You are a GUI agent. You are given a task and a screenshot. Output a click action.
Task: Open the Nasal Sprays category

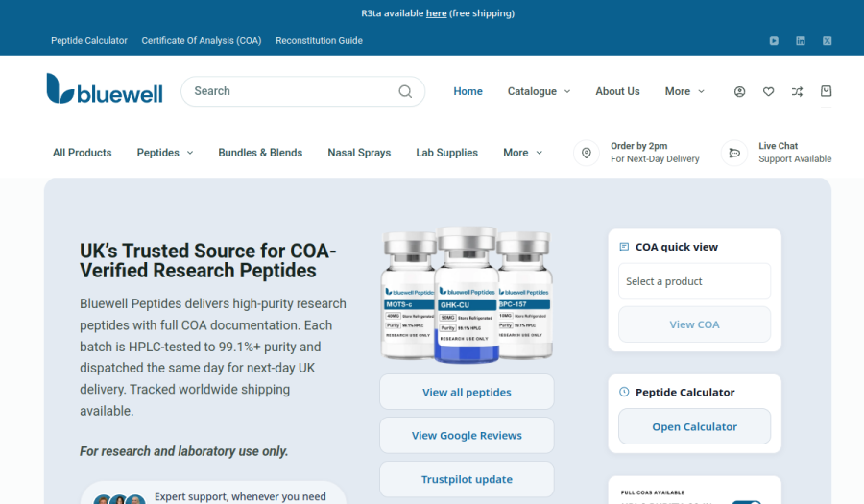point(359,153)
